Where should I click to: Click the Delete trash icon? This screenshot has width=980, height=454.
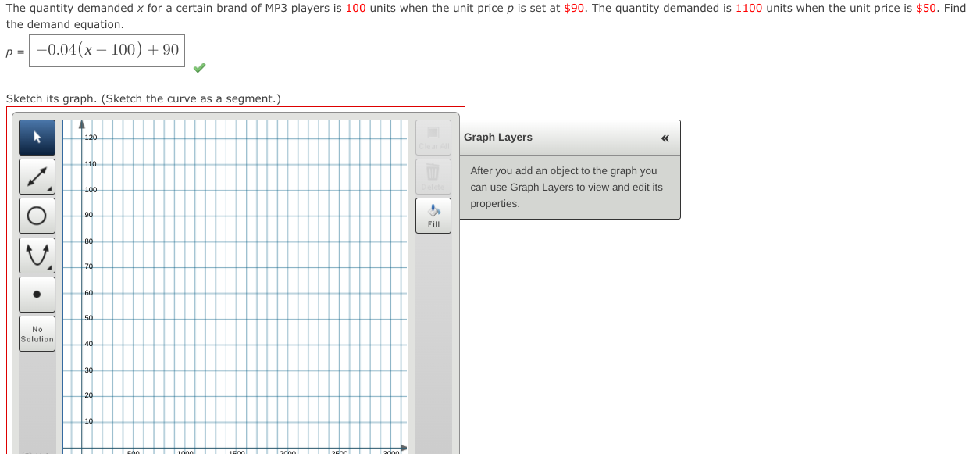[x=433, y=172]
